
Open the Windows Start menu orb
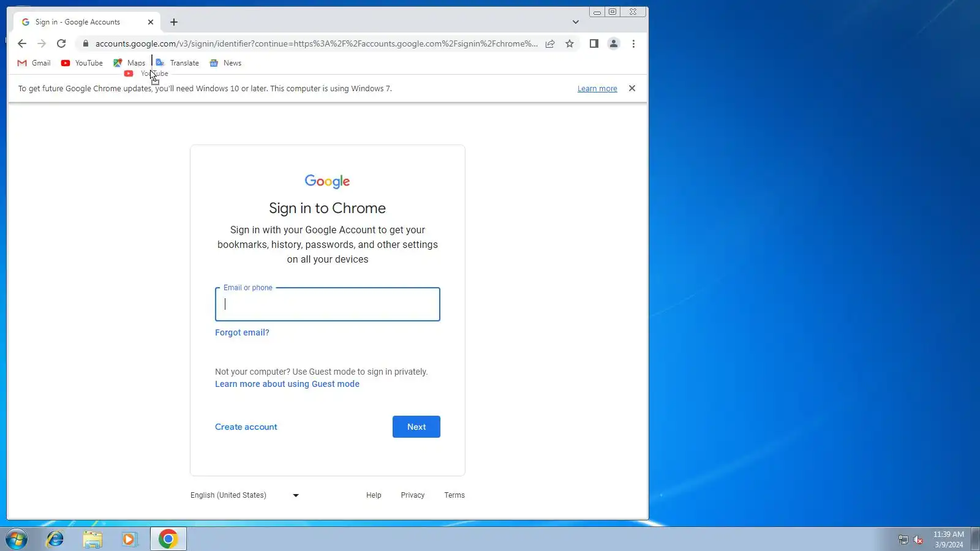tap(17, 539)
